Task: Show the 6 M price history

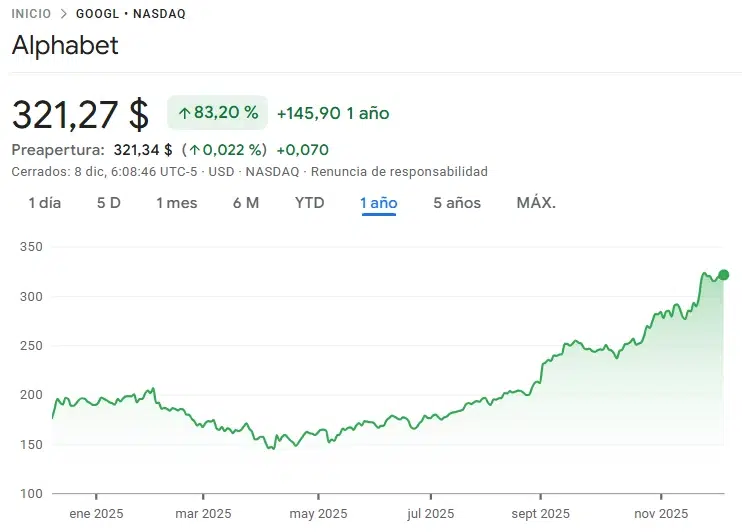Action: tap(245, 203)
